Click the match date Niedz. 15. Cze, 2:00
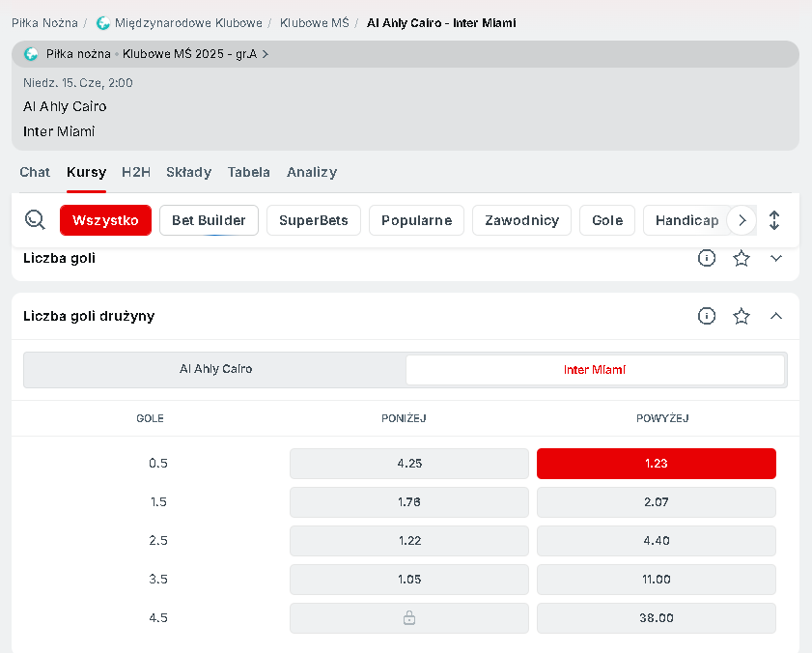This screenshot has width=812, height=653. click(x=77, y=83)
